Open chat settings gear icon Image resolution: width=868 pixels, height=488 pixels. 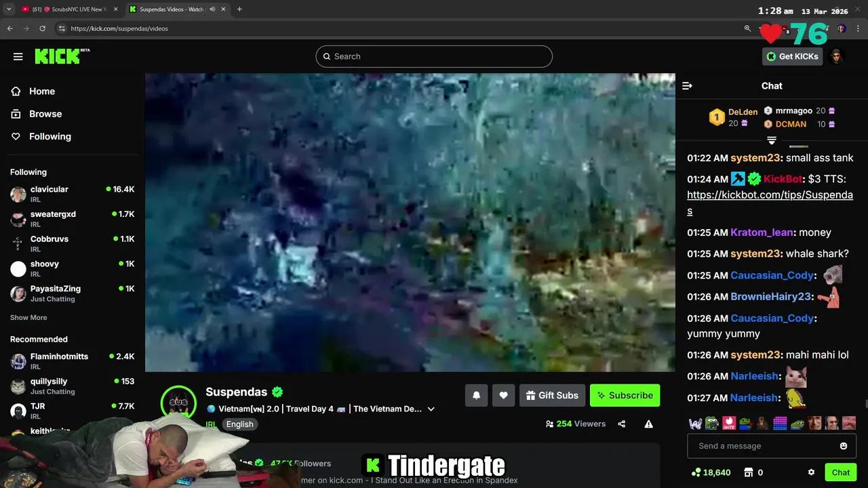[x=811, y=472]
